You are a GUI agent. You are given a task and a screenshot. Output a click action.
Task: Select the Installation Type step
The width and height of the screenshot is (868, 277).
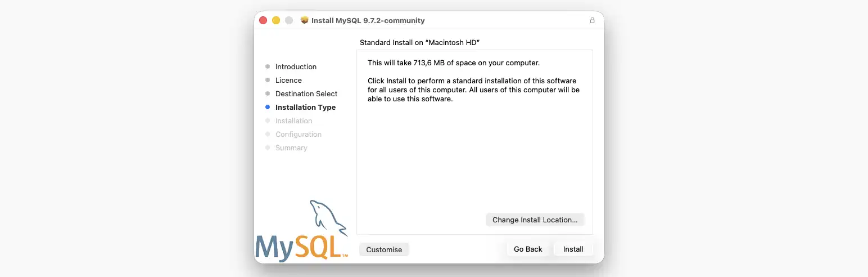305,107
